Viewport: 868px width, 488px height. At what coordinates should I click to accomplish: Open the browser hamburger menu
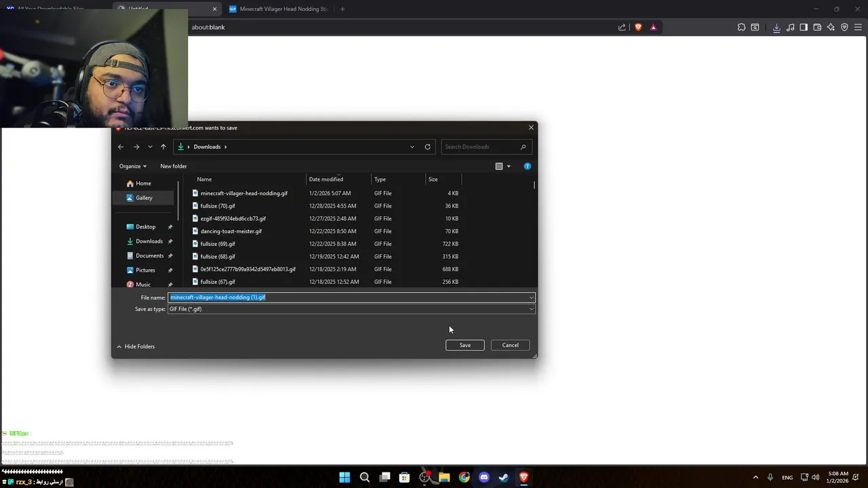click(x=858, y=27)
